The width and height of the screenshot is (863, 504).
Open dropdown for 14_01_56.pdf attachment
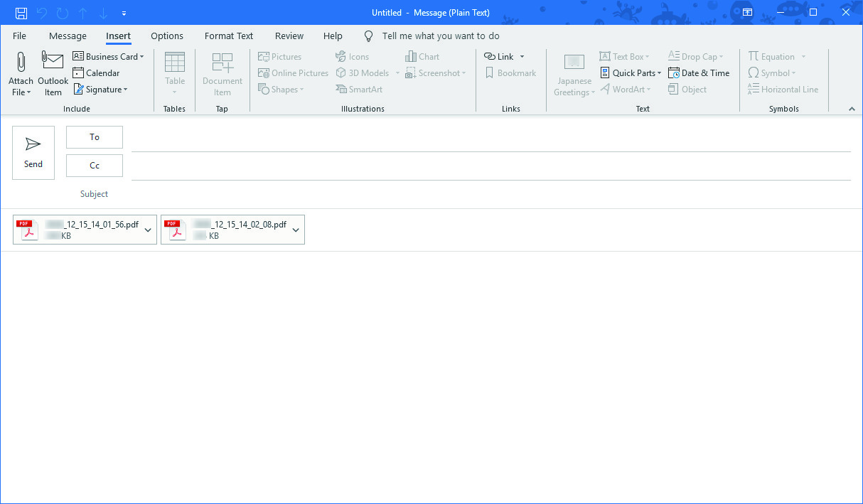148,230
